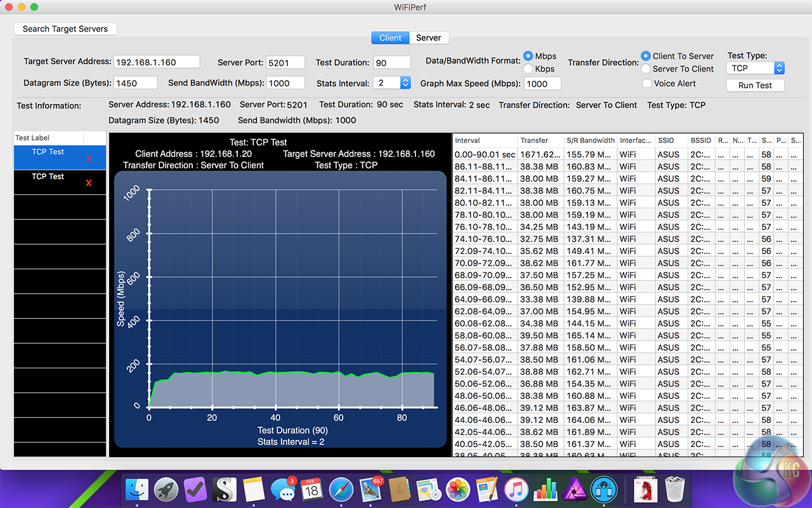
Task: Switch to the Server tab
Action: (x=428, y=37)
